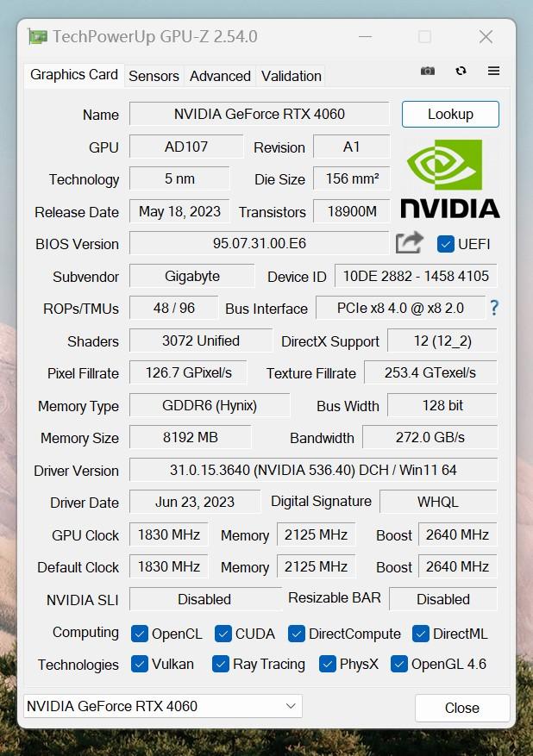The image size is (533, 756).
Task: Open the GPU selection dropdown
Action: pyautogui.click(x=163, y=706)
